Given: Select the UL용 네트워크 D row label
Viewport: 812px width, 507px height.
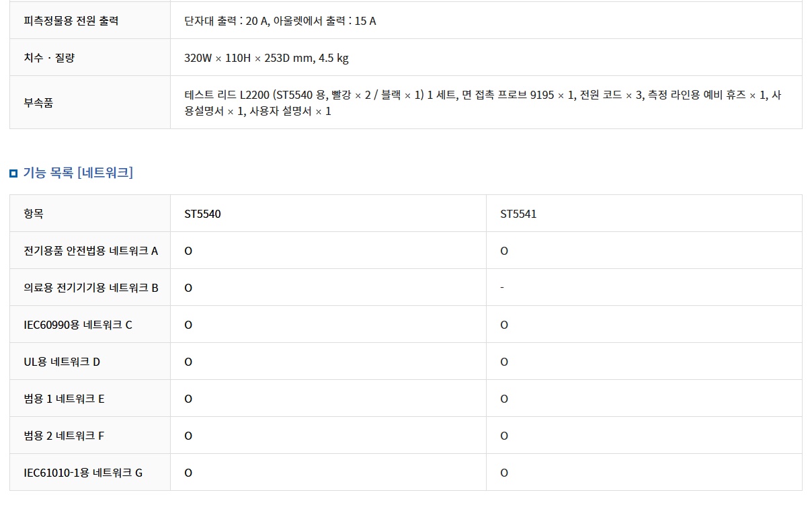Looking at the screenshot, I should (x=62, y=362).
